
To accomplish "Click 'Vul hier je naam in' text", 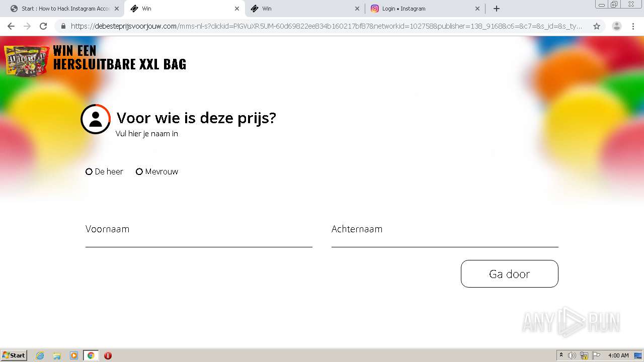I will 147,134.
